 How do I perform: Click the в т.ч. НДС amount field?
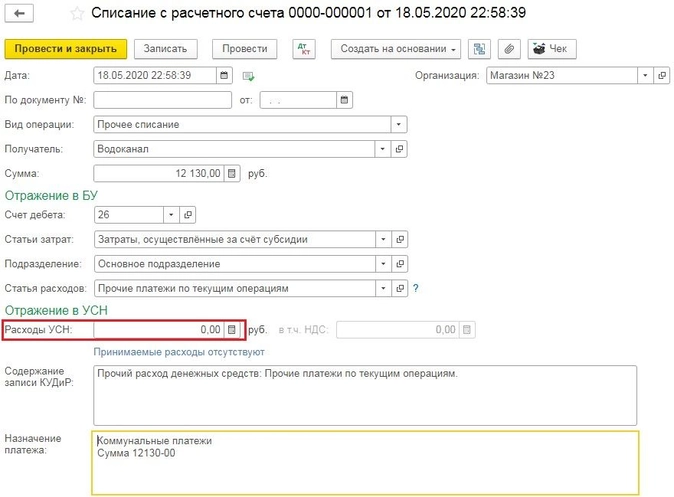tap(398, 330)
